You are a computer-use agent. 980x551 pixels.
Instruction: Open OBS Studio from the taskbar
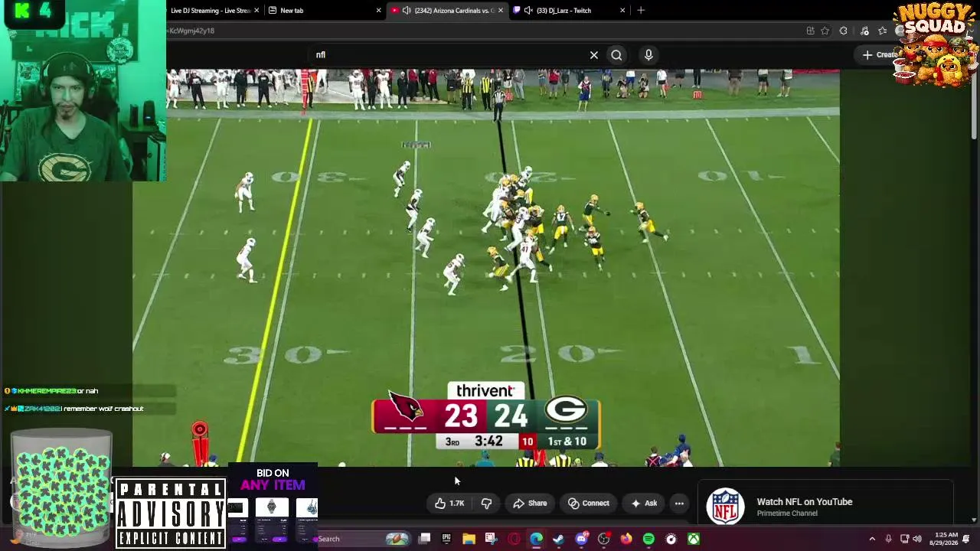point(603,539)
